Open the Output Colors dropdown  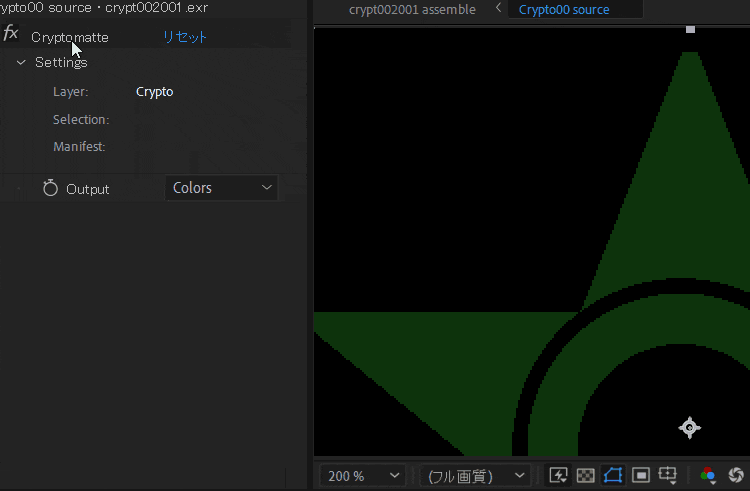click(x=221, y=188)
